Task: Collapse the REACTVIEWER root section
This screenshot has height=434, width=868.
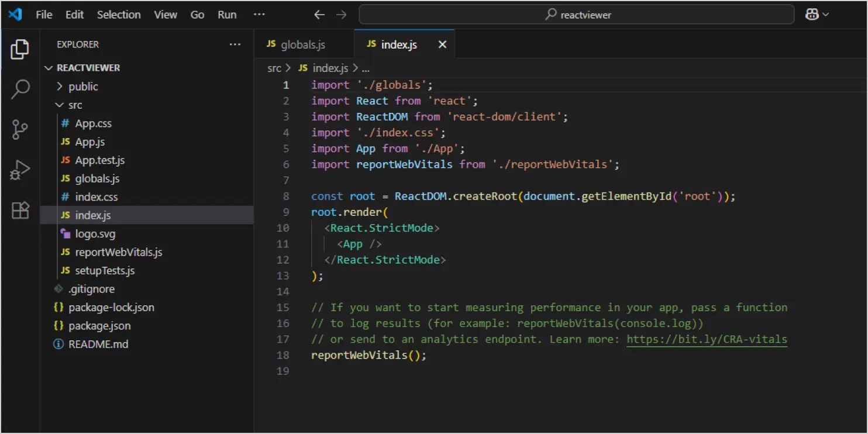Action: 88,68
